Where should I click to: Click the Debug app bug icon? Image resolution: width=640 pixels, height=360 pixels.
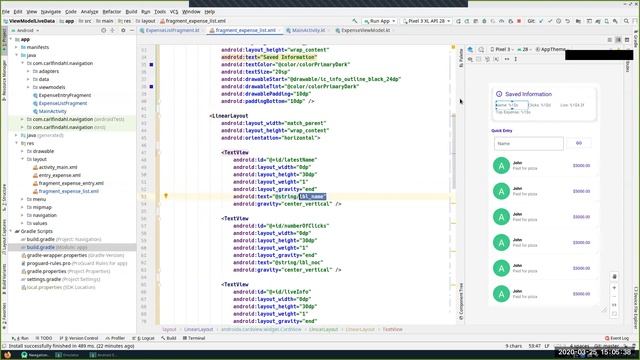click(x=484, y=21)
